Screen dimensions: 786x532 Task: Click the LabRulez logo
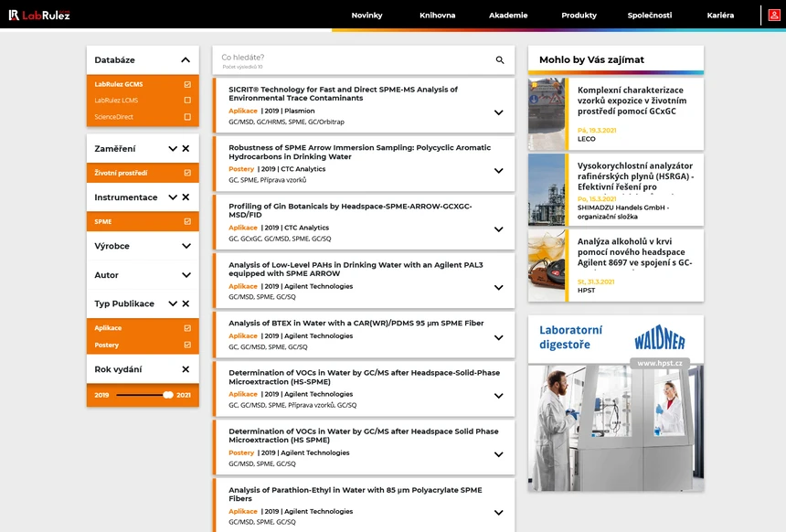39,15
